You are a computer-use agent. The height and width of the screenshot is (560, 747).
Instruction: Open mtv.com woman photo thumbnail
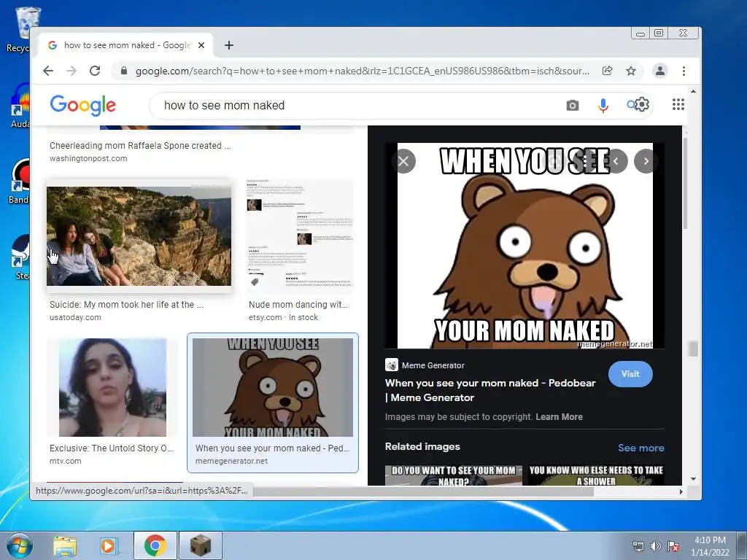pyautogui.click(x=112, y=387)
